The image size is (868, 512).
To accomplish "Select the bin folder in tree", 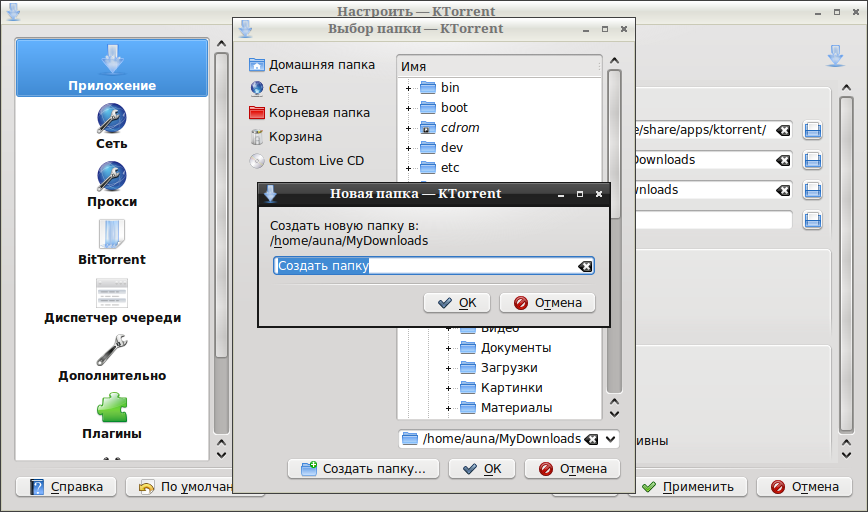I will click(x=440, y=87).
